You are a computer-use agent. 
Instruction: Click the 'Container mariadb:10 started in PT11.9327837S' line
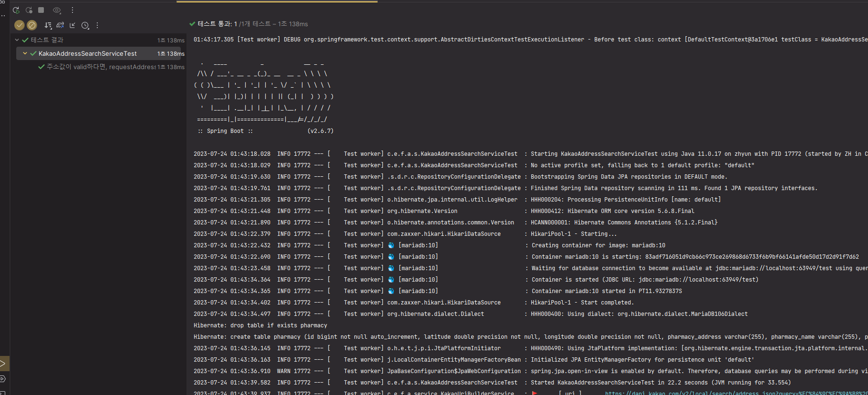(438, 291)
